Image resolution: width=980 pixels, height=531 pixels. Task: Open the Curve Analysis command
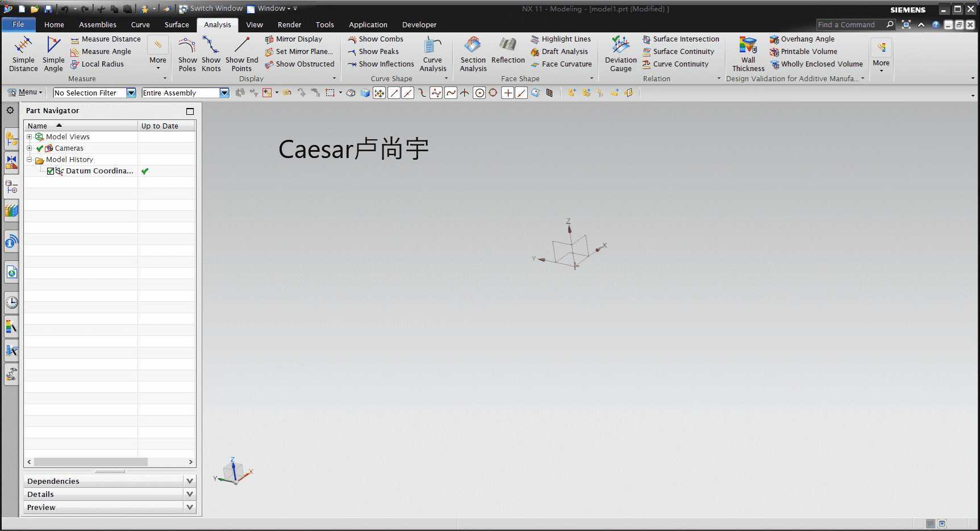pyautogui.click(x=433, y=54)
